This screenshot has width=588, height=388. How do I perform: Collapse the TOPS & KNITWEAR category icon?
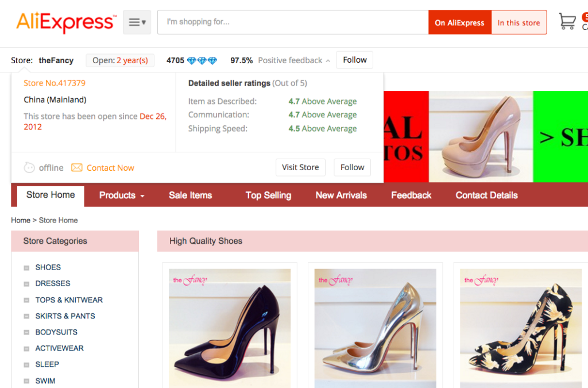click(x=26, y=300)
